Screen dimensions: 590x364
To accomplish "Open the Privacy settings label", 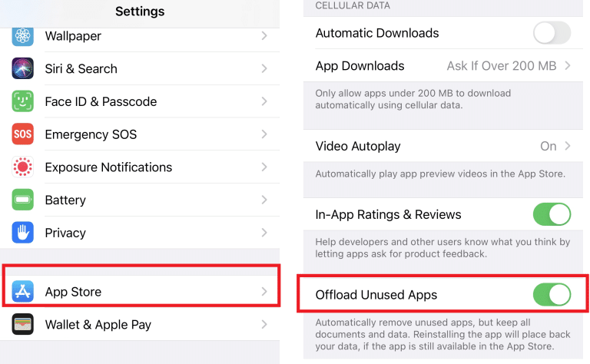I will [65, 233].
